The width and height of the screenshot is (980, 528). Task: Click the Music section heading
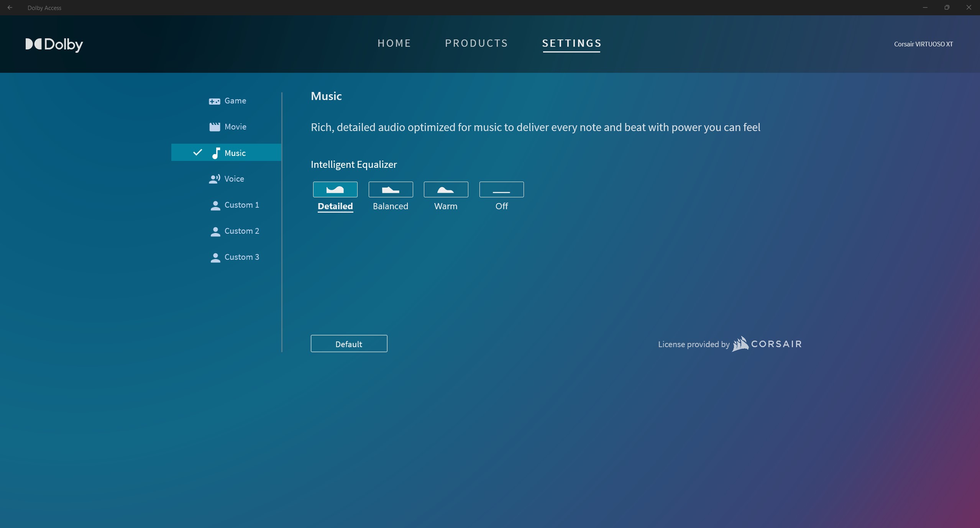pos(326,96)
